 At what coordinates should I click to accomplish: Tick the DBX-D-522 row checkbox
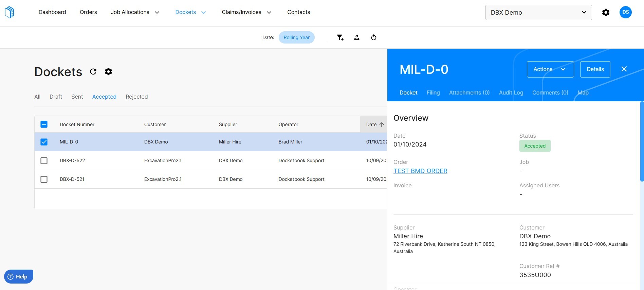pos(44,160)
